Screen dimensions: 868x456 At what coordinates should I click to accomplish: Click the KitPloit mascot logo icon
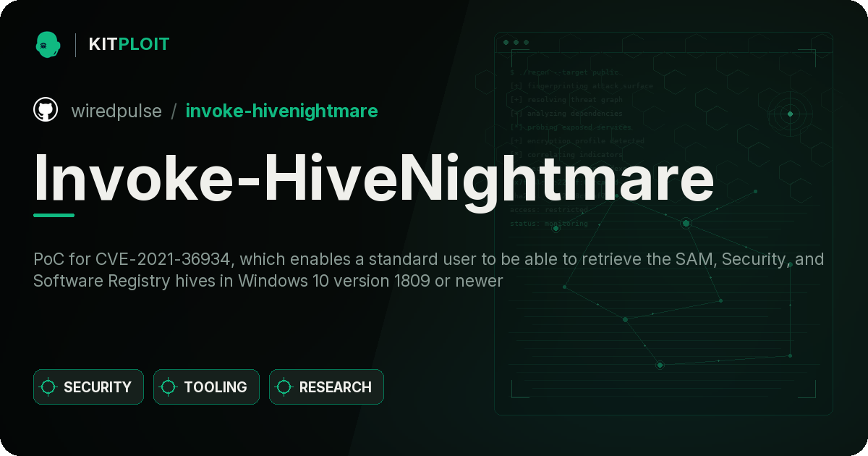click(x=48, y=44)
